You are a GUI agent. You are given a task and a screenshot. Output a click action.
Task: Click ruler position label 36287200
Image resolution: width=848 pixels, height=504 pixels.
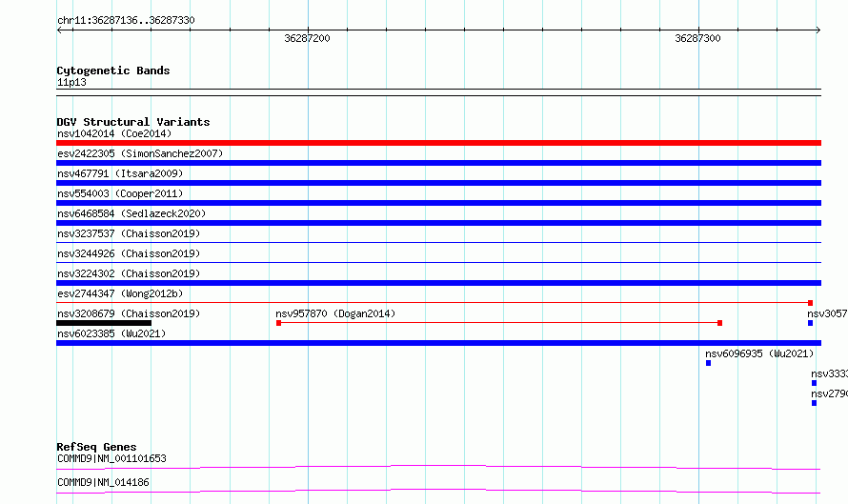pyautogui.click(x=307, y=38)
